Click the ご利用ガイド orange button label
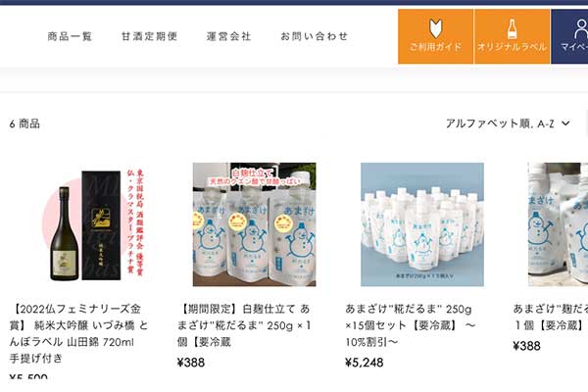The image size is (588, 392). pos(435,47)
